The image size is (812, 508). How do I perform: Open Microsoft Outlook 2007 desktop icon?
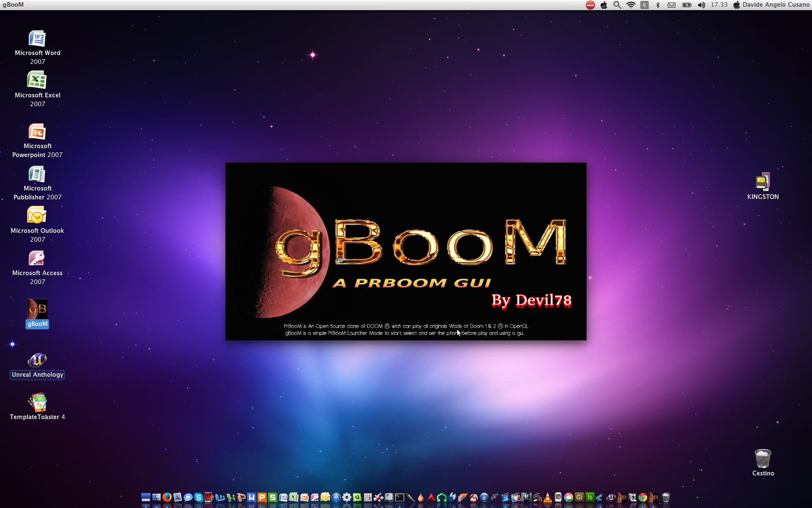pyautogui.click(x=37, y=215)
